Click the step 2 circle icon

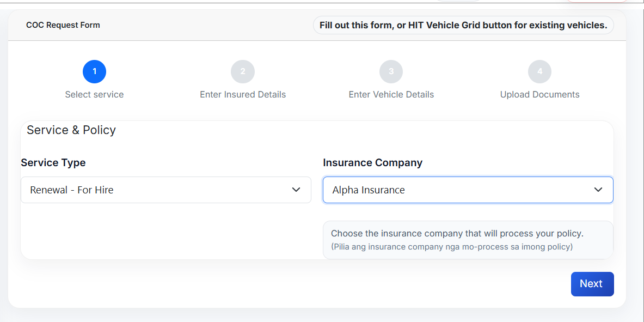(x=243, y=71)
